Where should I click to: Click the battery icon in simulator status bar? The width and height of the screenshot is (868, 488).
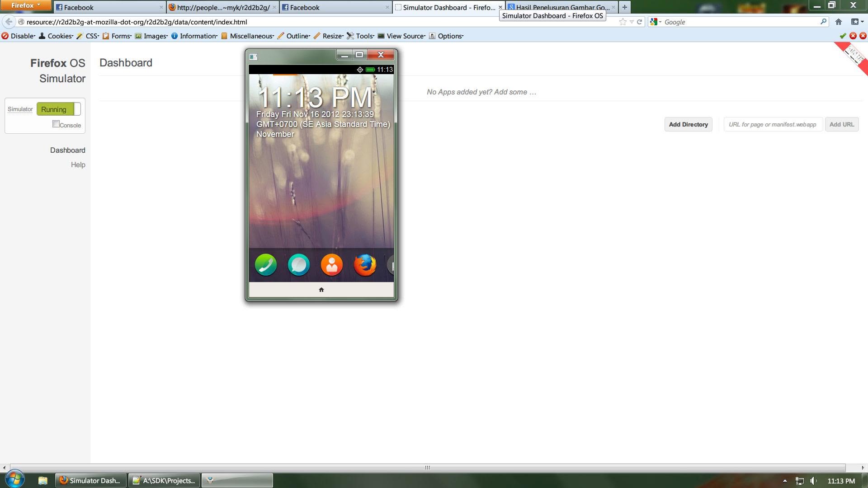tap(370, 70)
